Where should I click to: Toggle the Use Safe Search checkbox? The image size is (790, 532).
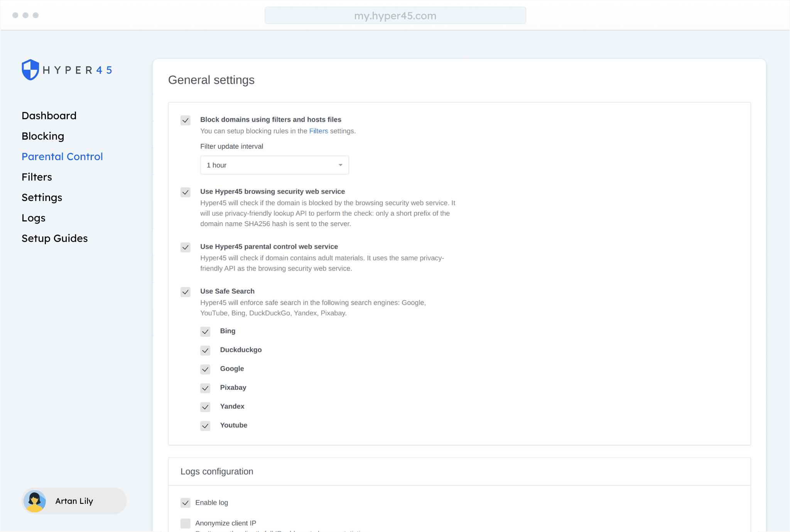(x=186, y=292)
